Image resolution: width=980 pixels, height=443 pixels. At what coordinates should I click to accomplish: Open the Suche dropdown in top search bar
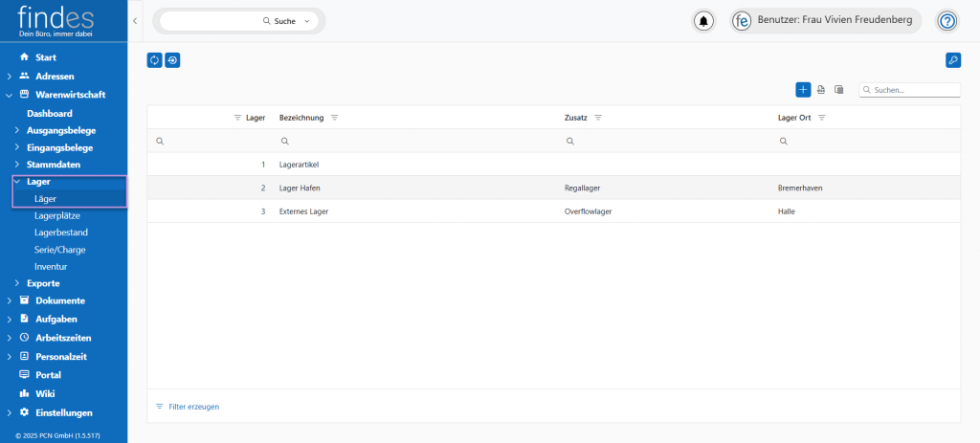306,21
